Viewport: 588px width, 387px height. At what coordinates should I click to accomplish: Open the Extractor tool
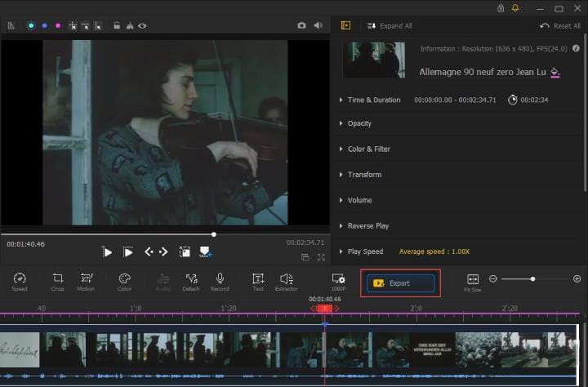287,278
